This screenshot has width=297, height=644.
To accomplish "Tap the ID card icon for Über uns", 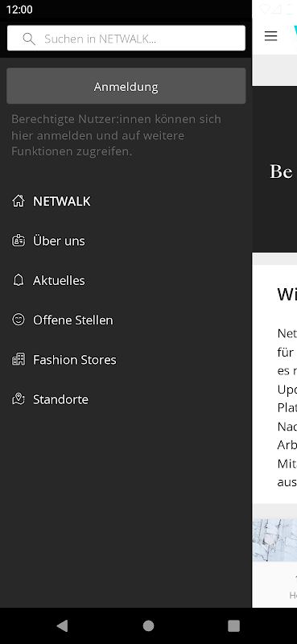I will [x=18, y=241].
